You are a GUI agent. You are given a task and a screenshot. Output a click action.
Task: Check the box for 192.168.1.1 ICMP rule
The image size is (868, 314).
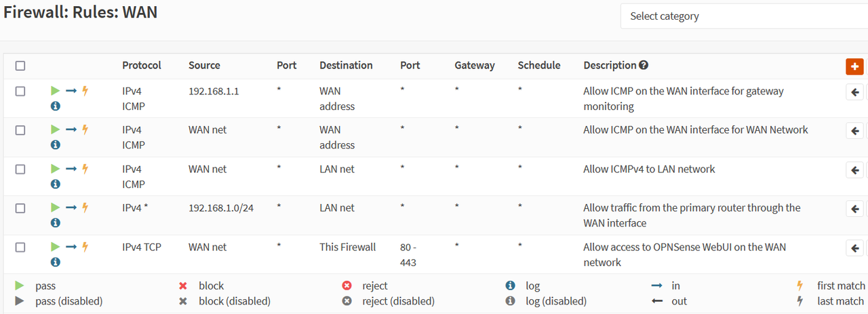pyautogui.click(x=20, y=91)
